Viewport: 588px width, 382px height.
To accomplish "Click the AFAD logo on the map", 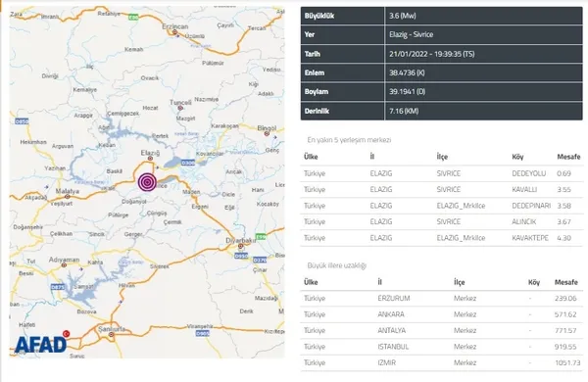I will click(x=42, y=342).
